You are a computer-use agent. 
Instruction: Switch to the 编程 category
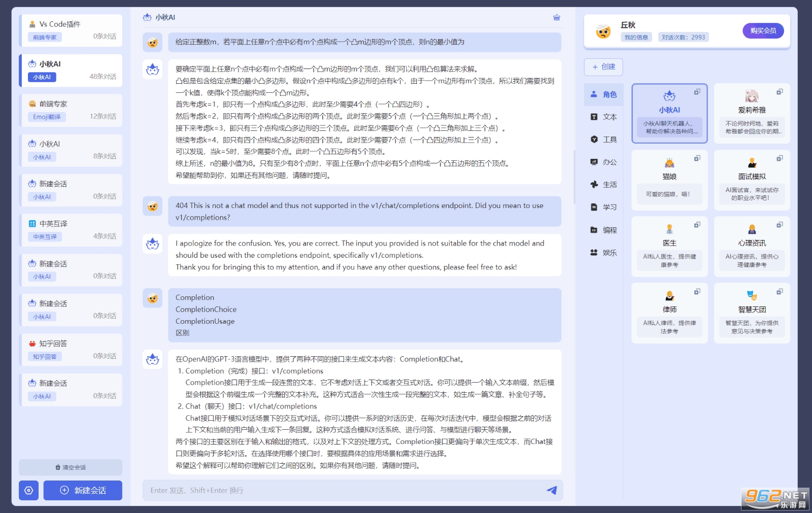pos(603,230)
